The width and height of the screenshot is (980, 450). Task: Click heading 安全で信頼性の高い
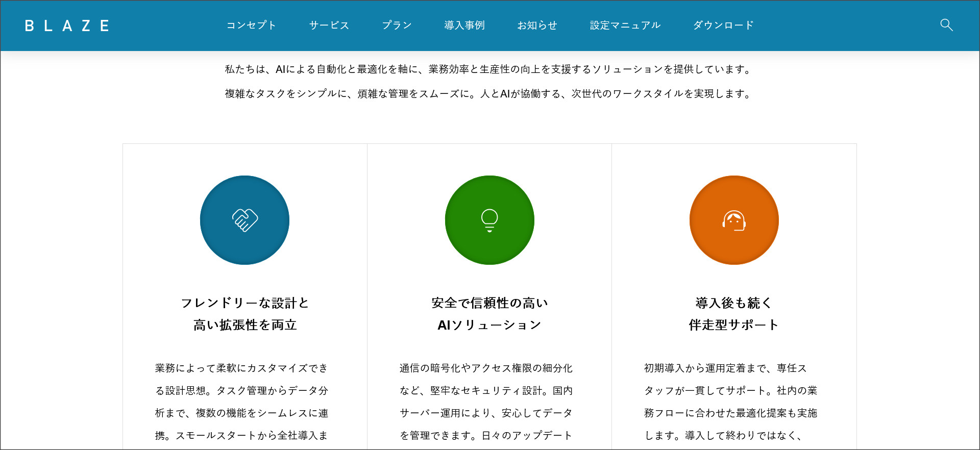[489, 303]
